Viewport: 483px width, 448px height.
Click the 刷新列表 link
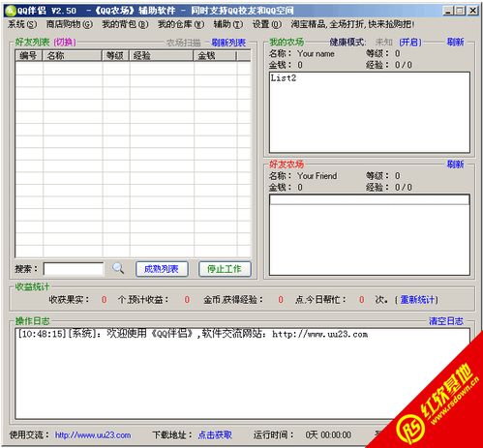click(x=228, y=43)
